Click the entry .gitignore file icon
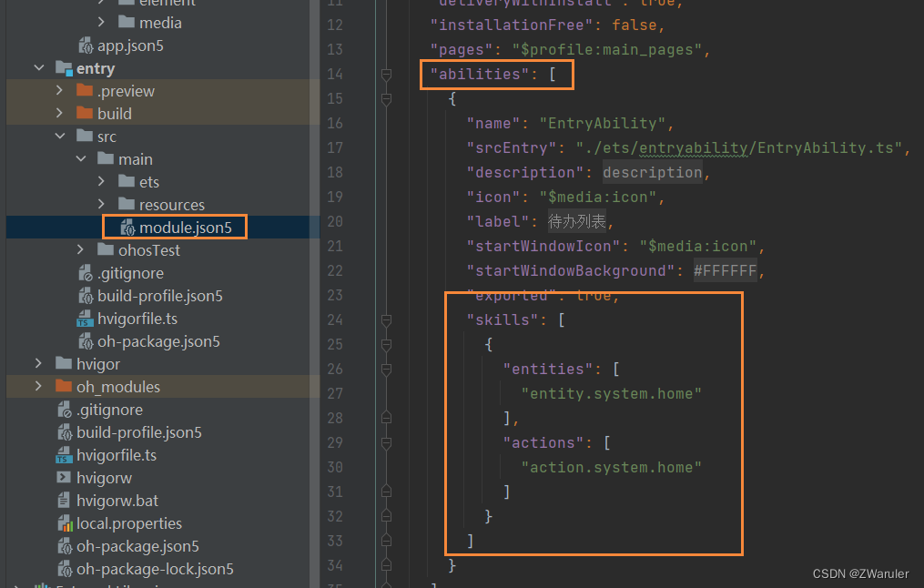924x588 pixels. pos(86,273)
